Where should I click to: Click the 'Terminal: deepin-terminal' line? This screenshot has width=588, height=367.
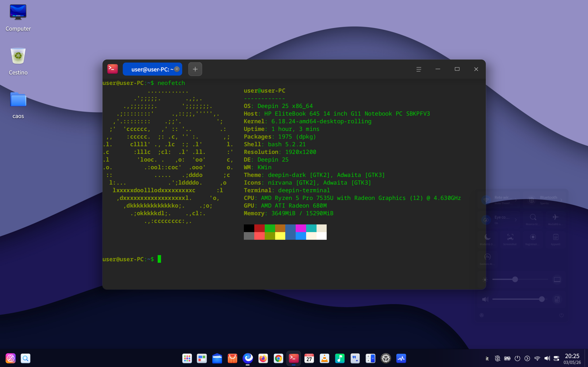(287, 190)
